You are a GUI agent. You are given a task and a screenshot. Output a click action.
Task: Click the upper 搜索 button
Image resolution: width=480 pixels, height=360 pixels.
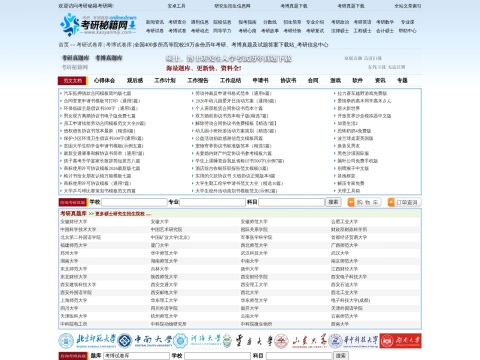tap(333, 202)
